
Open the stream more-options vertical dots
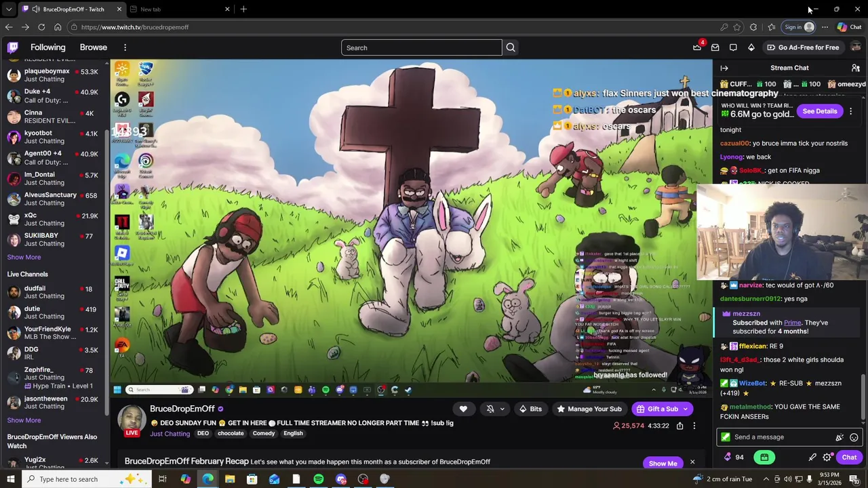(694, 426)
